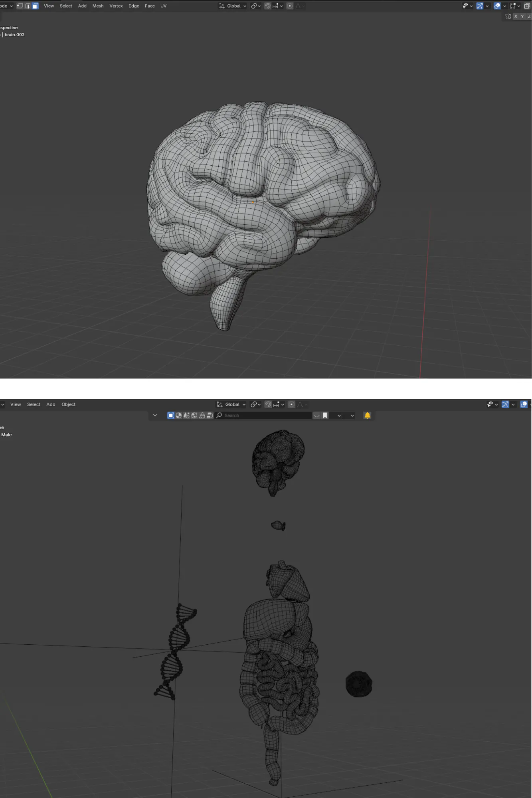Open mesh edit mode overlays popover
532x798 pixels.
[515, 6]
